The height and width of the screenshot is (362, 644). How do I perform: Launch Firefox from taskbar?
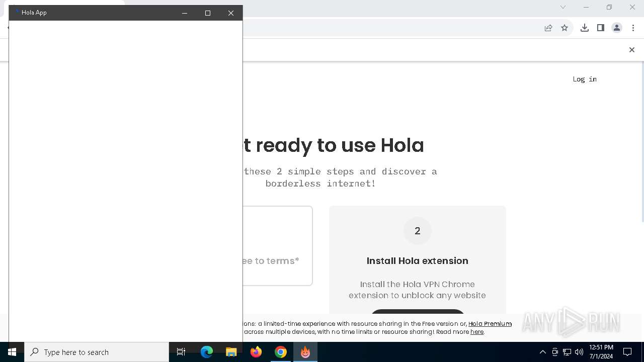(x=256, y=352)
